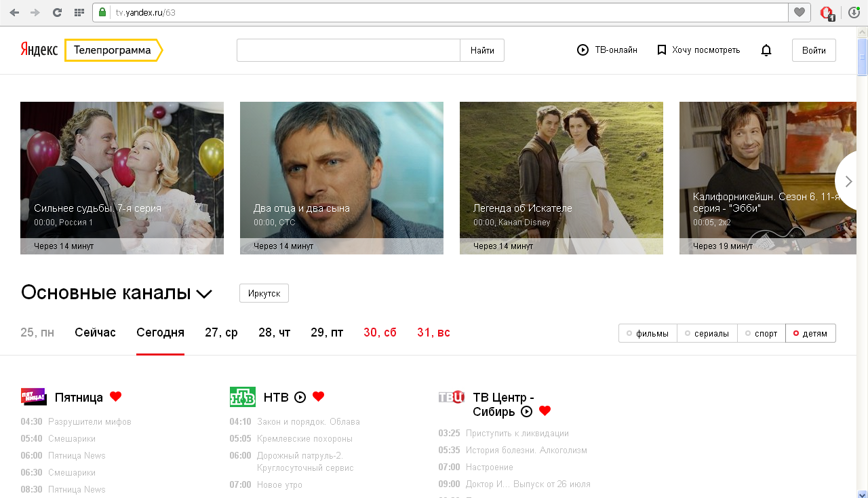This screenshot has width=868, height=498.
Task: Open Смешарики at 05:40
Action: pos(72,439)
